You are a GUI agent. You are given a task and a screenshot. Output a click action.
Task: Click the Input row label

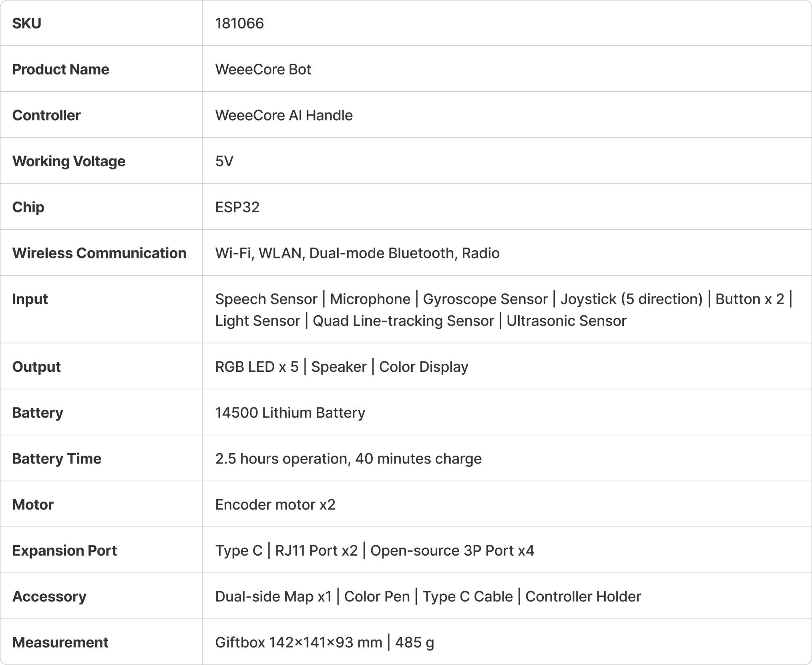[30, 299]
